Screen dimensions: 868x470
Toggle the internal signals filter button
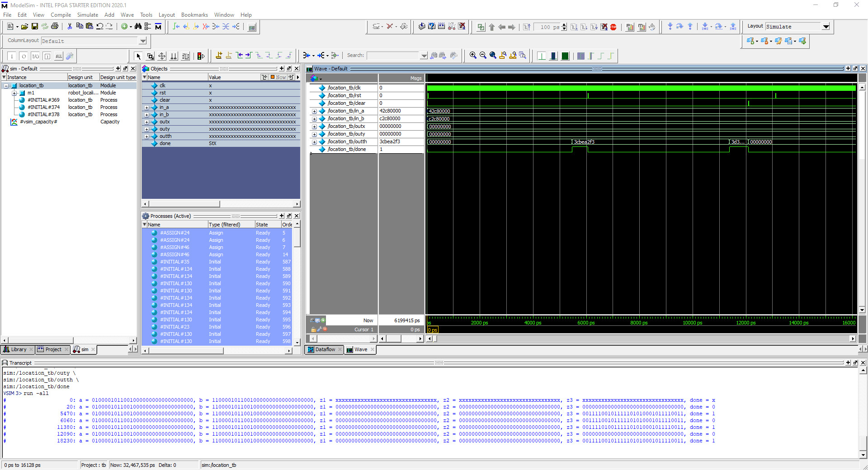click(47, 56)
